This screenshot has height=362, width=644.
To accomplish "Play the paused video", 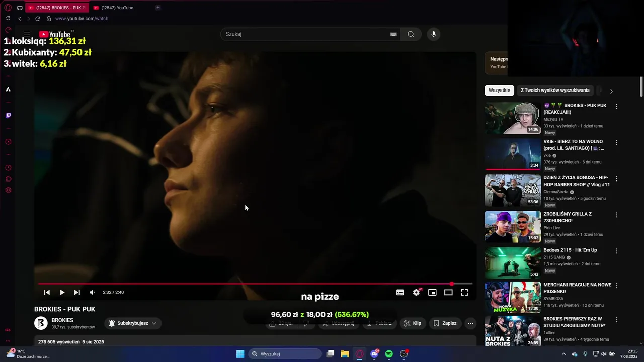I will (x=62, y=292).
